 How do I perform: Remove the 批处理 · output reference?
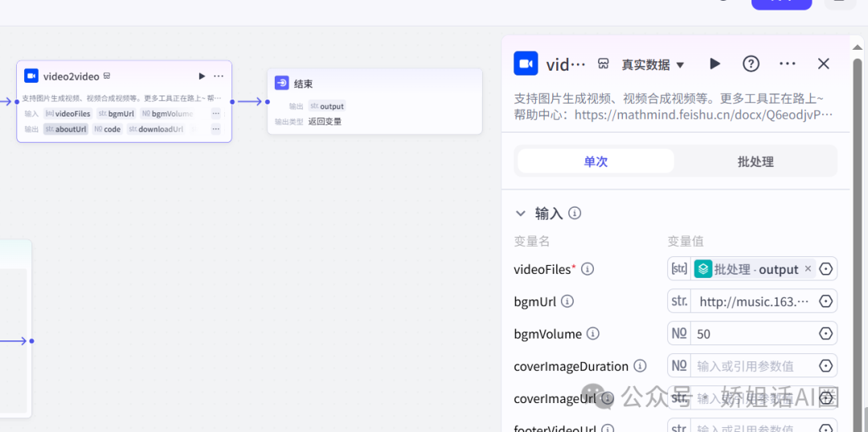coord(808,269)
